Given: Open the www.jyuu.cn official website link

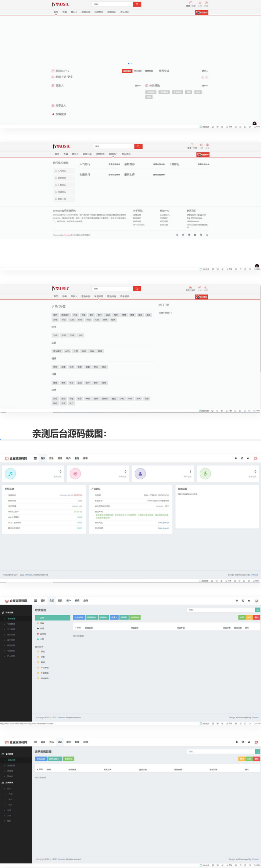Looking at the screenshot, I should click(164, 522).
